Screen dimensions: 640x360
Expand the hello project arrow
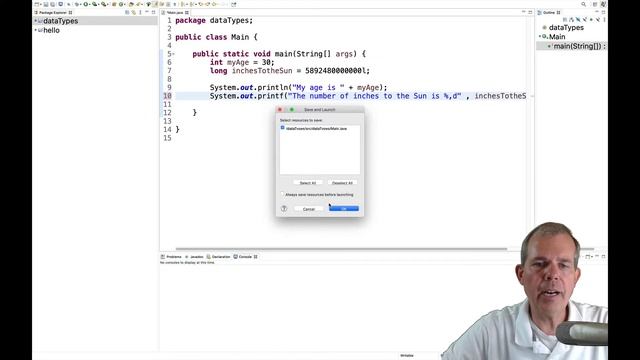click(x=36, y=30)
